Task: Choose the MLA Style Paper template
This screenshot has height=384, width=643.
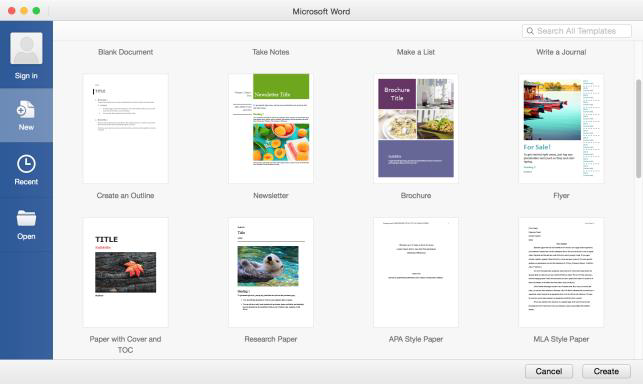Action: 561,272
